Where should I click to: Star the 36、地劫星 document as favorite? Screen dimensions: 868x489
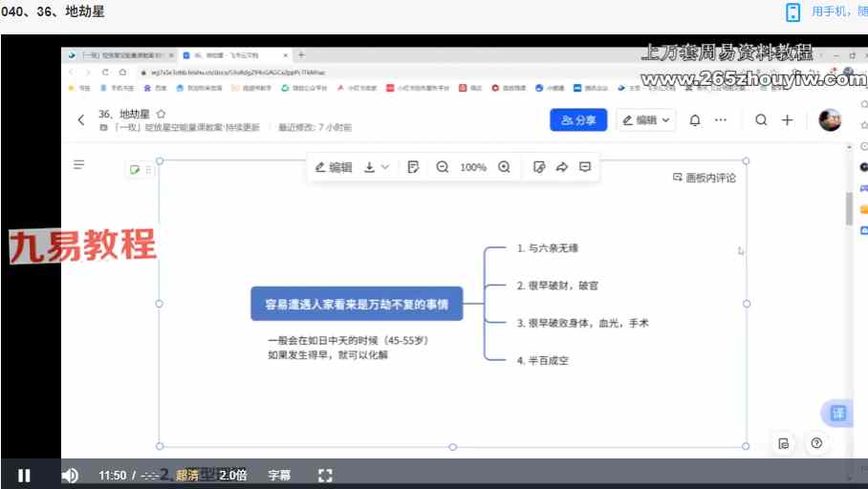[161, 114]
